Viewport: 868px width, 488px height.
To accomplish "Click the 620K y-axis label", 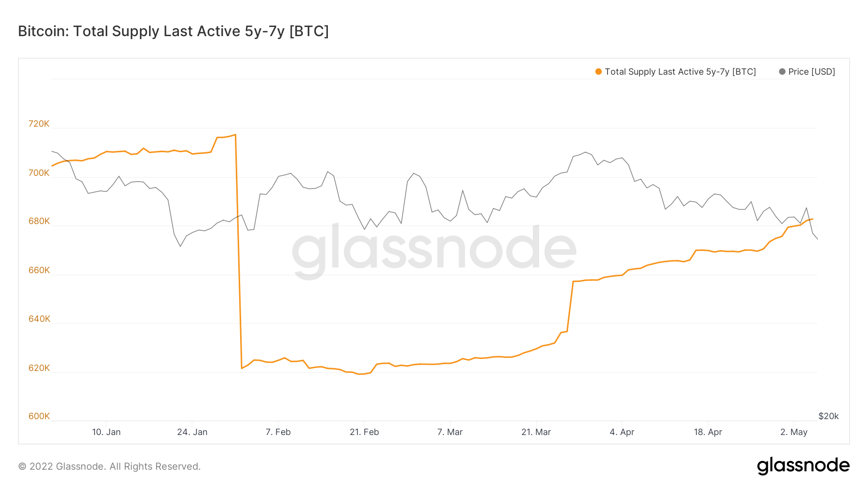I will pos(39,368).
